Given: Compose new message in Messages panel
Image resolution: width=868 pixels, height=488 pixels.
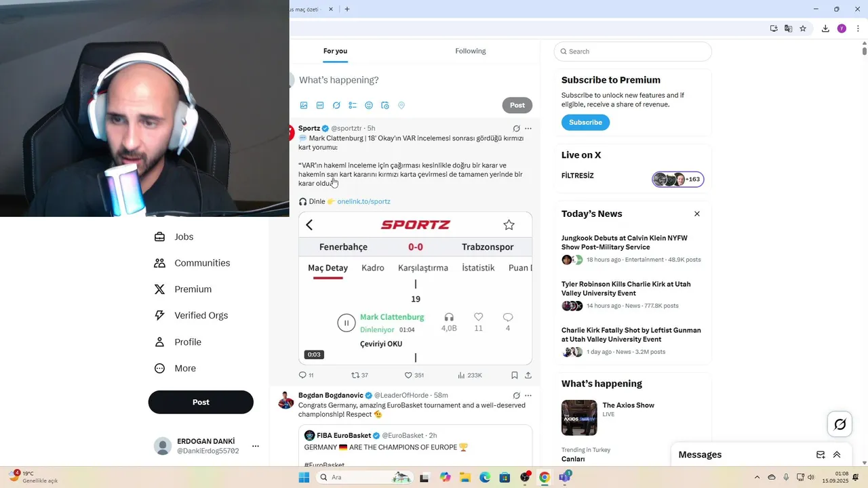Looking at the screenshot, I should click(x=821, y=455).
